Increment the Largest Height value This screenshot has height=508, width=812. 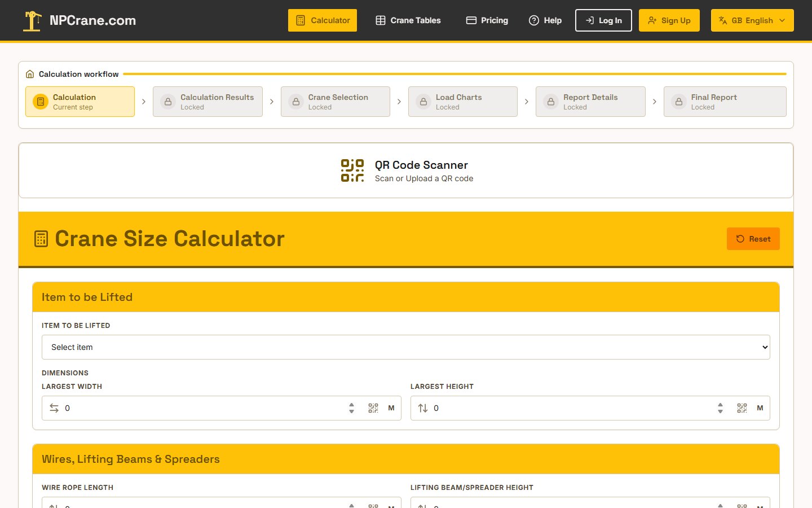click(x=721, y=405)
